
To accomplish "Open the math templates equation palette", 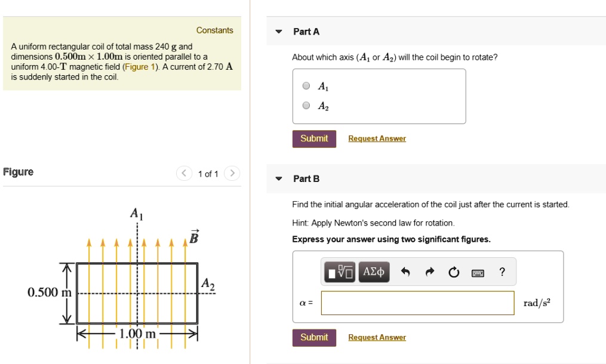I will point(340,272).
